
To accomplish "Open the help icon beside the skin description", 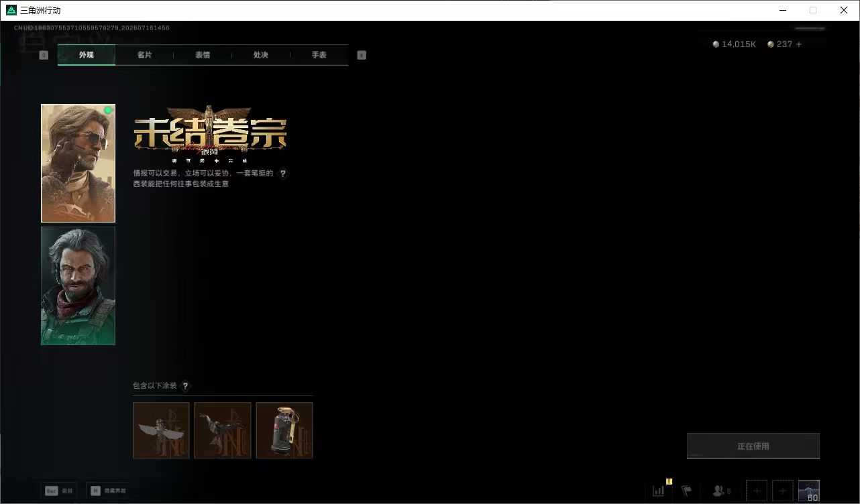I will click(283, 174).
